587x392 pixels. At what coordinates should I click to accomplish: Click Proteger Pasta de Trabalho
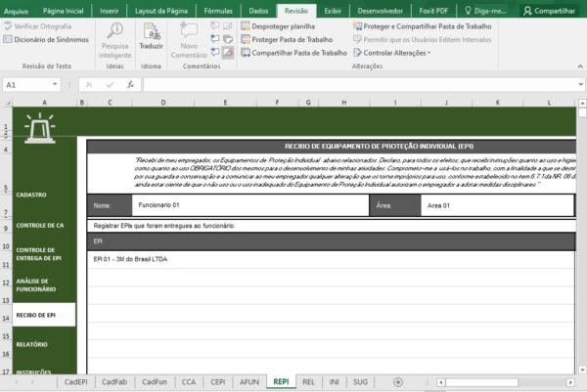pos(287,40)
